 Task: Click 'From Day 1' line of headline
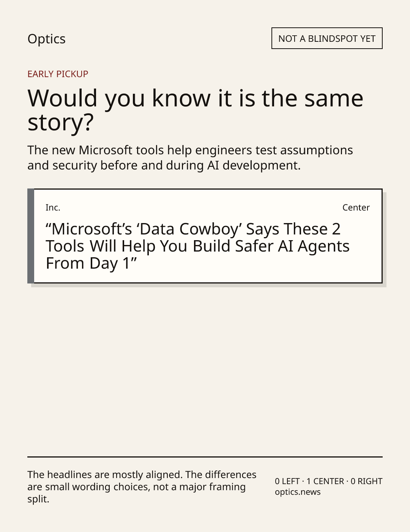point(91,263)
